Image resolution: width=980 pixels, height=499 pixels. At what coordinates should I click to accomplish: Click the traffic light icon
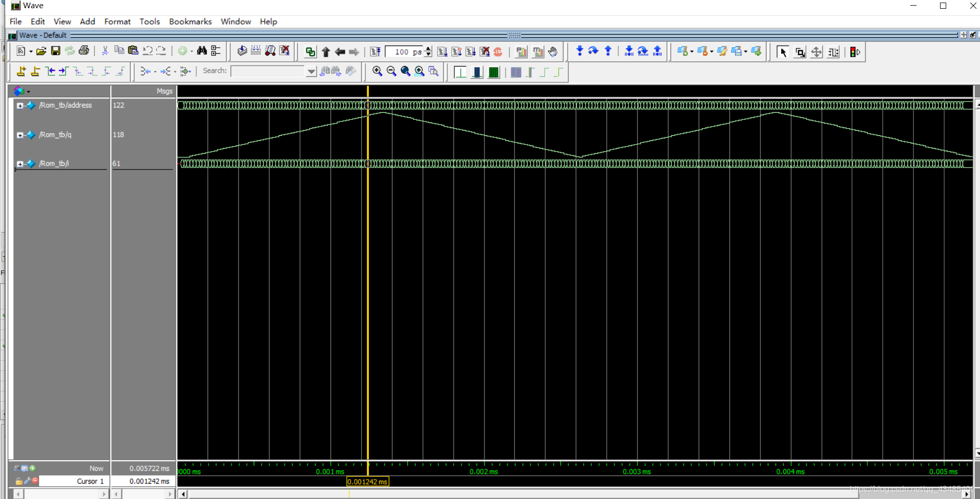(x=854, y=52)
